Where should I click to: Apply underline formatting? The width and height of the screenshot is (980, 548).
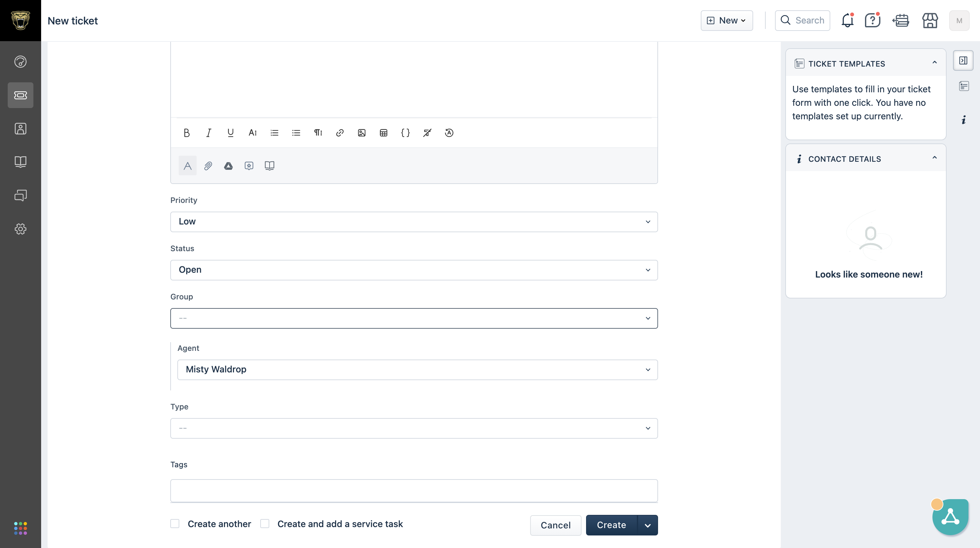pos(231,133)
